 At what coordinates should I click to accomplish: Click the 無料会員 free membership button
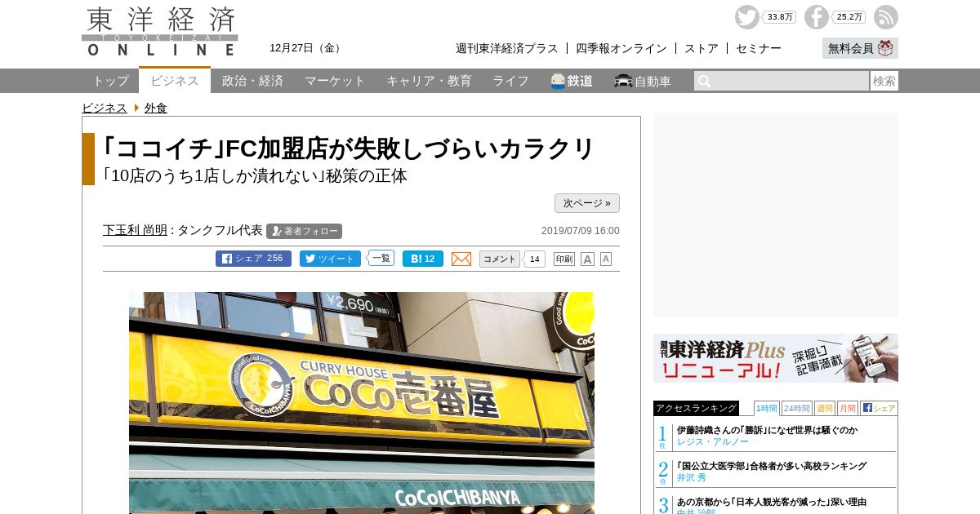pos(860,48)
